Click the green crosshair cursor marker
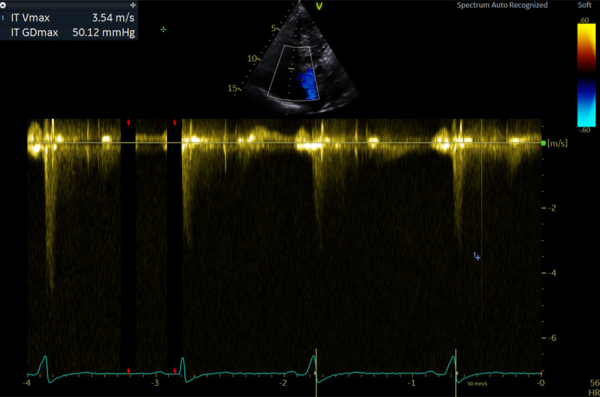This screenshot has height=397, width=600. 163,29
